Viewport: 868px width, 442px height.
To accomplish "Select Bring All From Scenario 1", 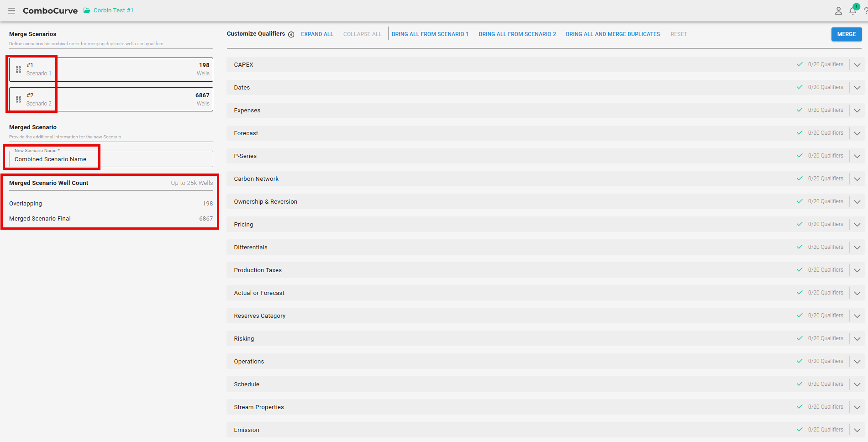I will pos(430,34).
